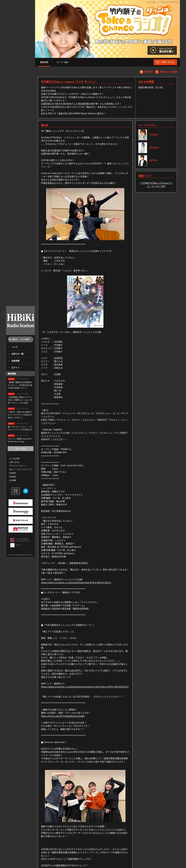Click the もっと見る button in sidebar
This screenshot has height=868, width=186.
pos(21,448)
